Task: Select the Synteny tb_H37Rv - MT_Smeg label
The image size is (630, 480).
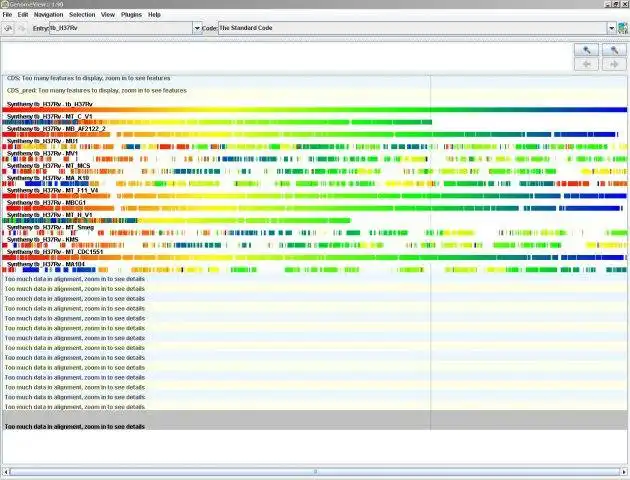Action: click(51, 227)
